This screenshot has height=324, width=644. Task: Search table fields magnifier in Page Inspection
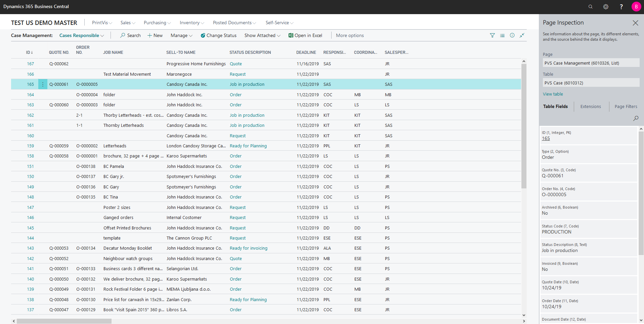tap(636, 118)
